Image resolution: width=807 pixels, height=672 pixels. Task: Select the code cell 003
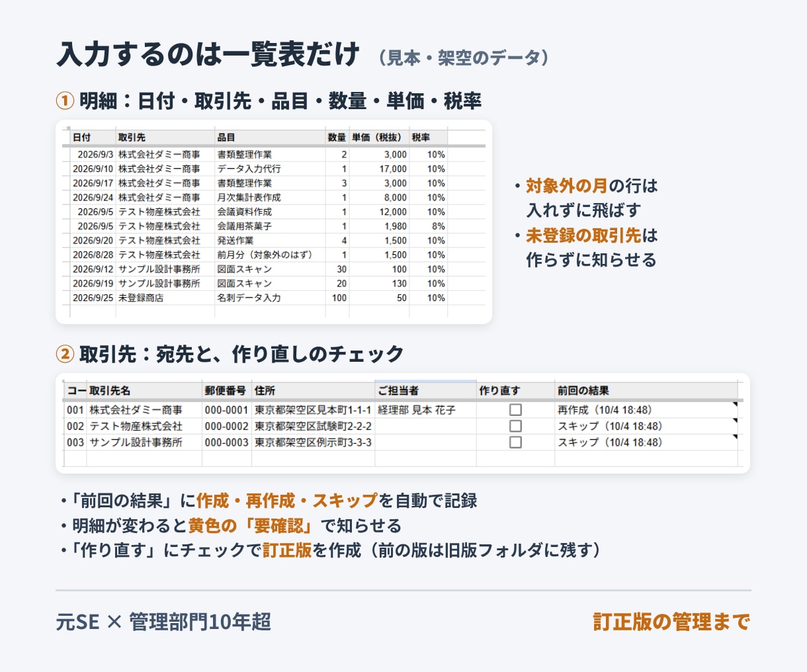pyautogui.click(x=75, y=442)
